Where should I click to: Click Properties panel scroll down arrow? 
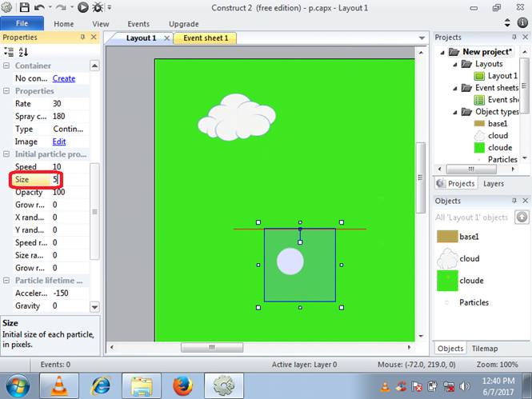pos(94,307)
